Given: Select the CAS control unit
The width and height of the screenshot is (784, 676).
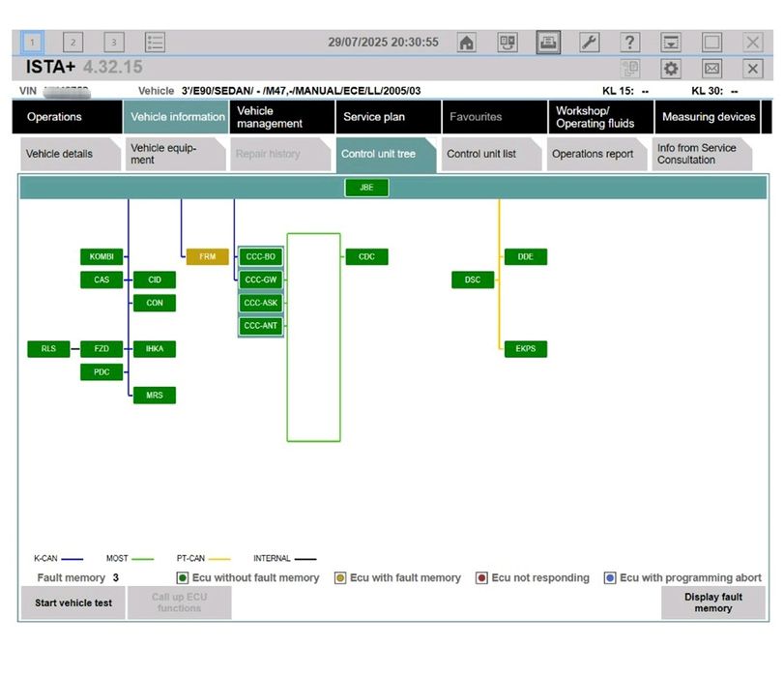Looking at the screenshot, I should 102,279.
